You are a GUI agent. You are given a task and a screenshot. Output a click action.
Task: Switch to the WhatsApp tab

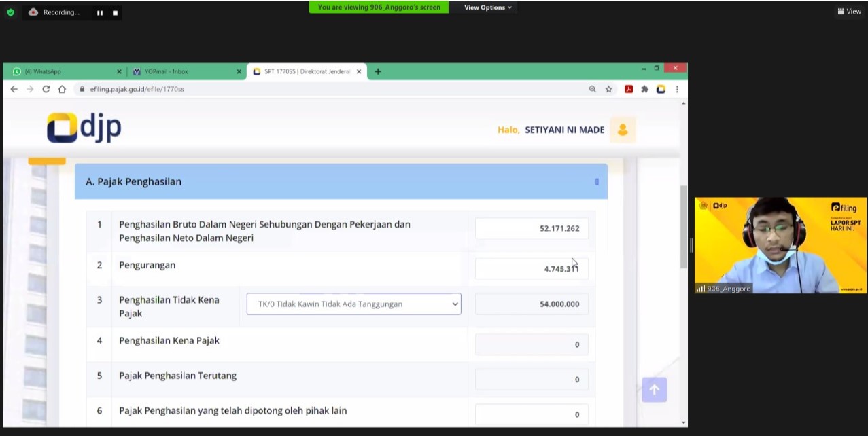[61, 71]
